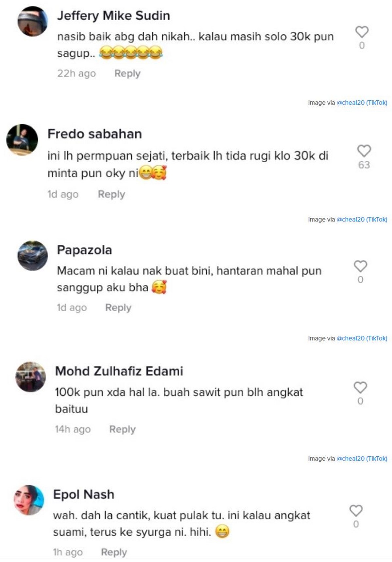Tap the heart on Papazola's comment
This screenshot has width=392, height=562.
click(x=360, y=266)
